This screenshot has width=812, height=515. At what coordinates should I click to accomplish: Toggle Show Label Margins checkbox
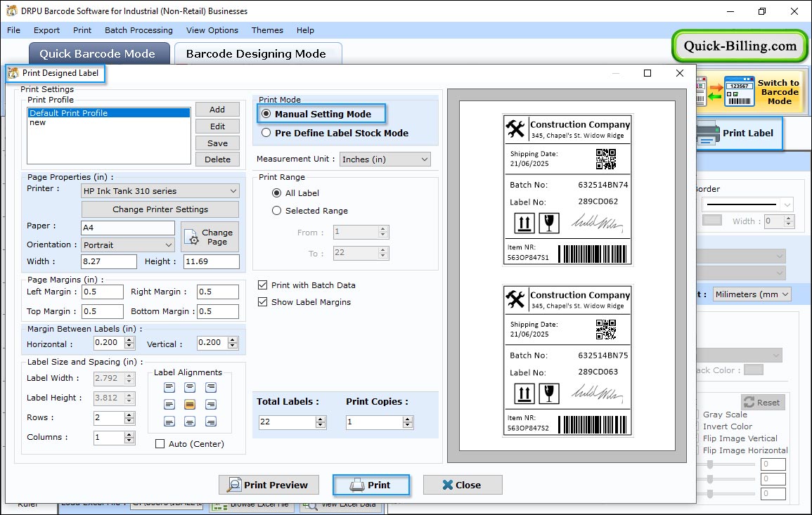click(x=262, y=301)
